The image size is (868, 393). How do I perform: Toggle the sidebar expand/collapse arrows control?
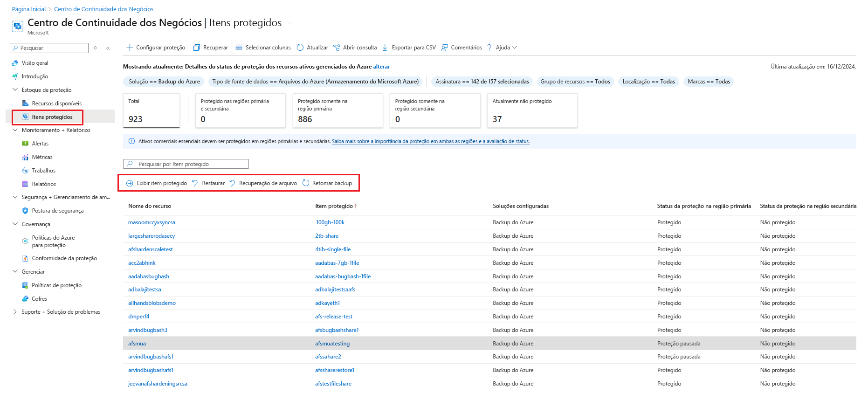click(x=96, y=48)
